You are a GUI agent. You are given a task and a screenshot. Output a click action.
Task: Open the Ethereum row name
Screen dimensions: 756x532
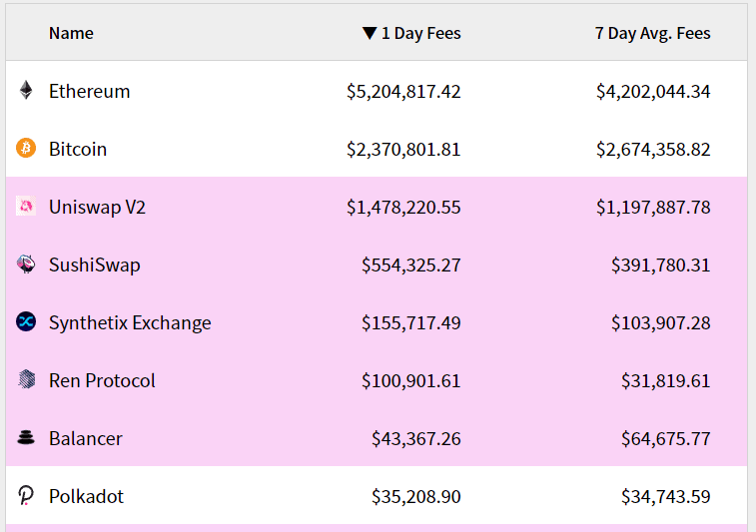pos(90,91)
